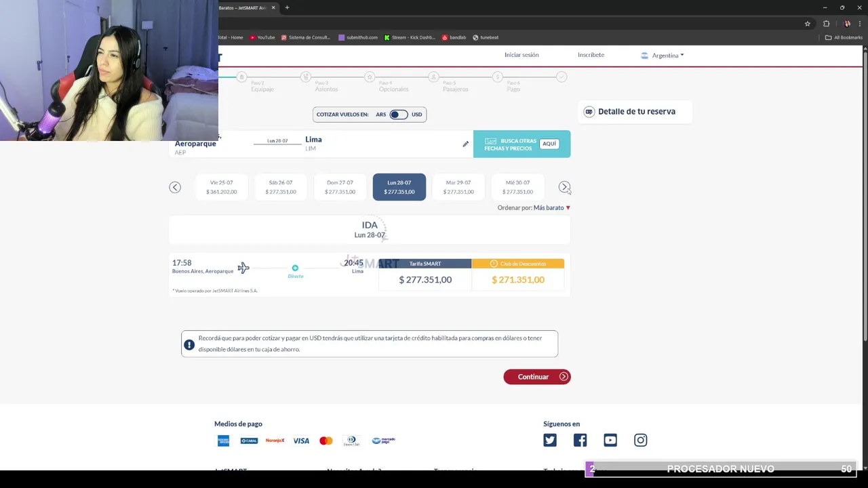Open a new browser tab
This screenshot has width=868, height=488.
[x=287, y=7]
